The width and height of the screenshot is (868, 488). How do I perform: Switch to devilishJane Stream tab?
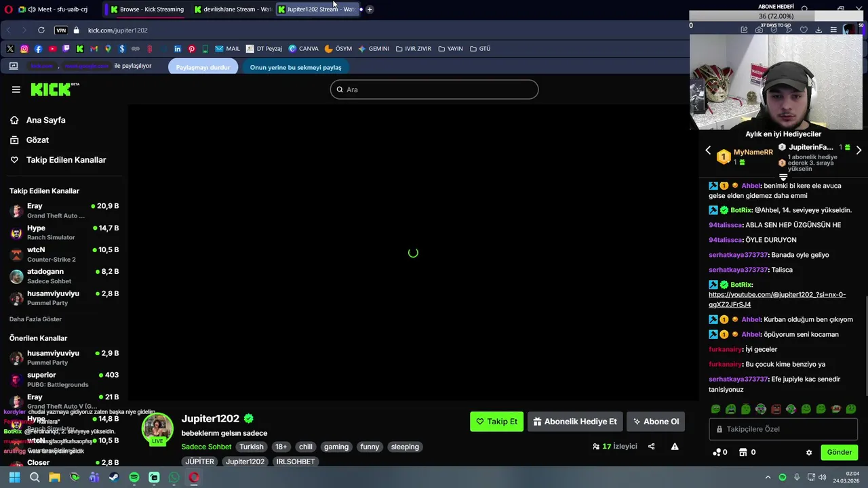(x=232, y=9)
